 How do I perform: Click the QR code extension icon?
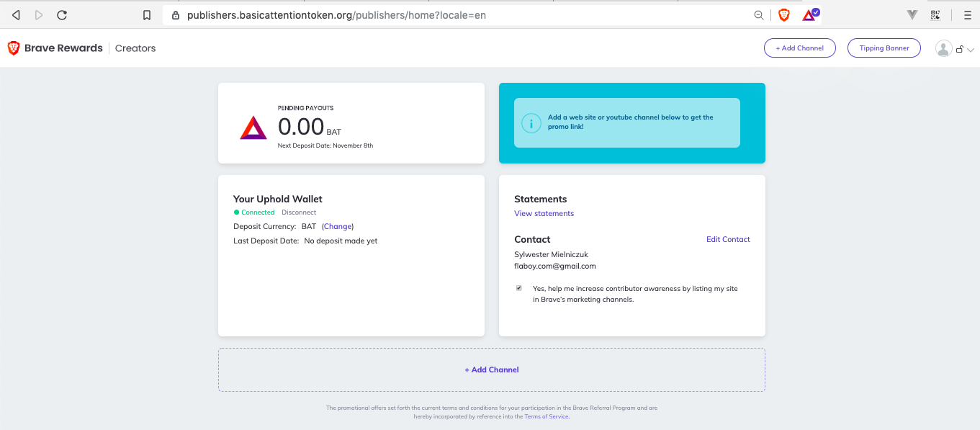click(x=935, y=14)
